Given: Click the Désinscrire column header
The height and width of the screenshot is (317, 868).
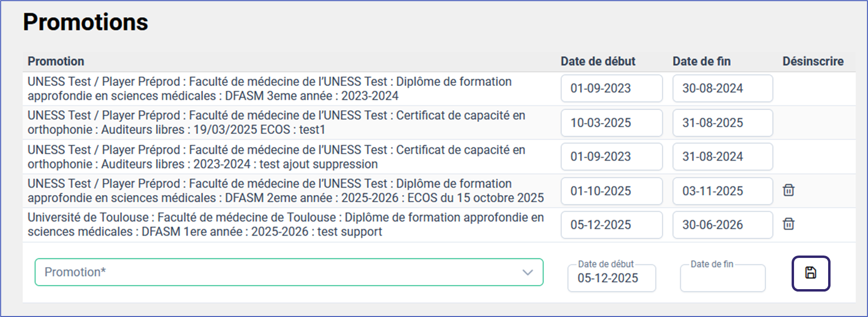Looking at the screenshot, I should point(813,61).
